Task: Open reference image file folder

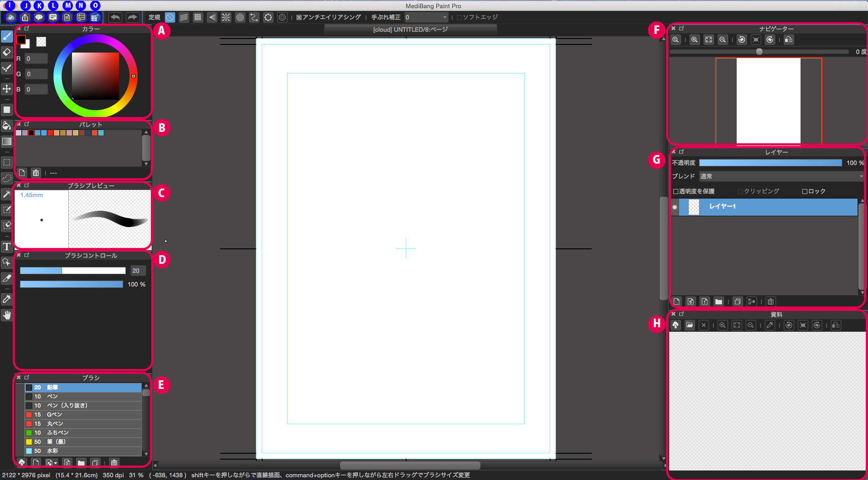Action: point(690,325)
